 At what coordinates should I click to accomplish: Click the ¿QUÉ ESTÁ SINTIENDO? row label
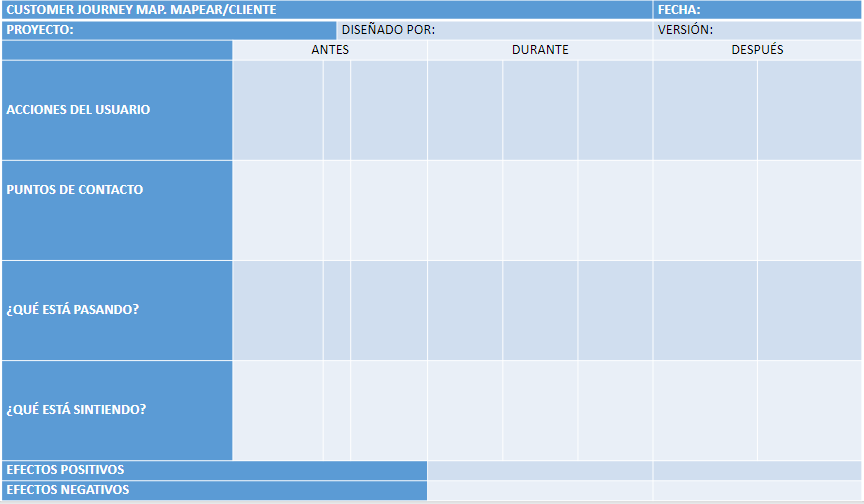click(117, 411)
